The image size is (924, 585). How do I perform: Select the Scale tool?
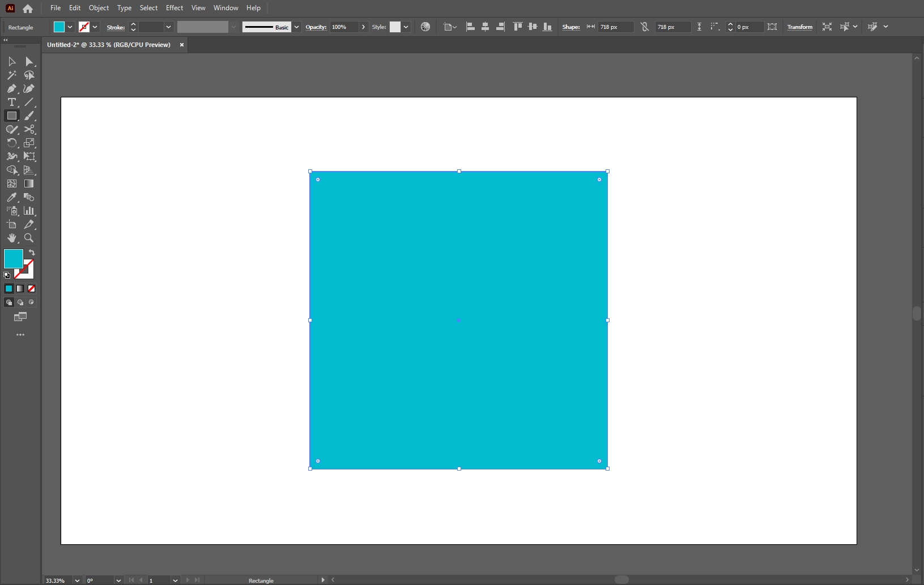click(x=29, y=143)
